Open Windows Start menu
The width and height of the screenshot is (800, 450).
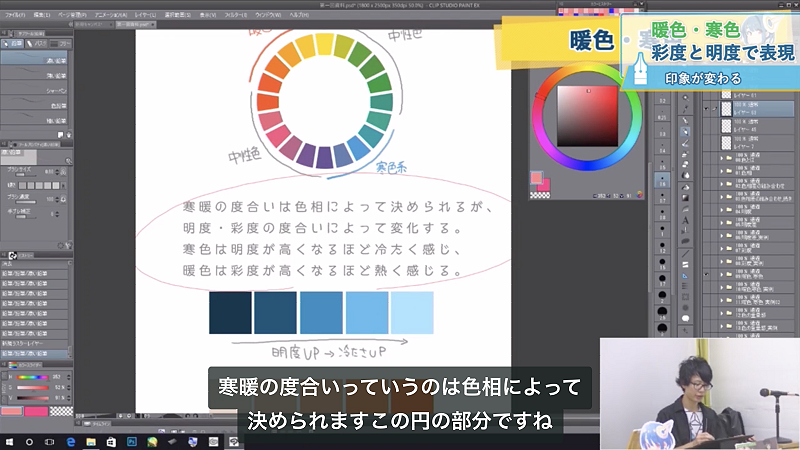coord(9,442)
